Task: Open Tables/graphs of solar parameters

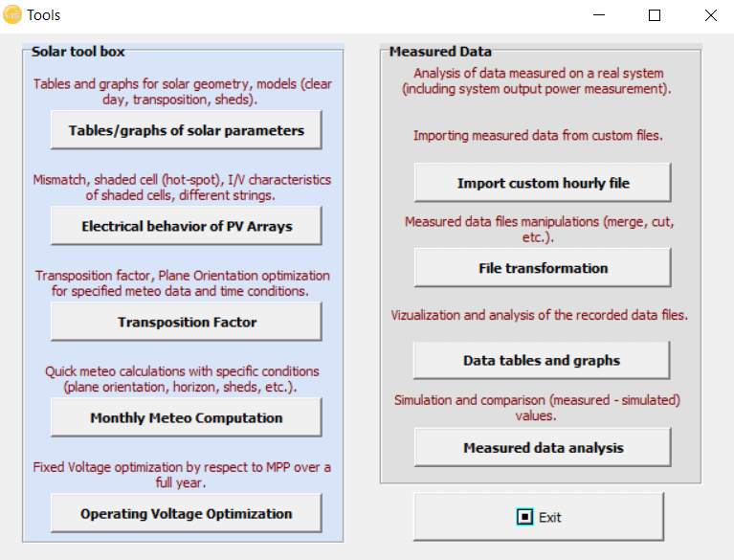Action: [187, 130]
